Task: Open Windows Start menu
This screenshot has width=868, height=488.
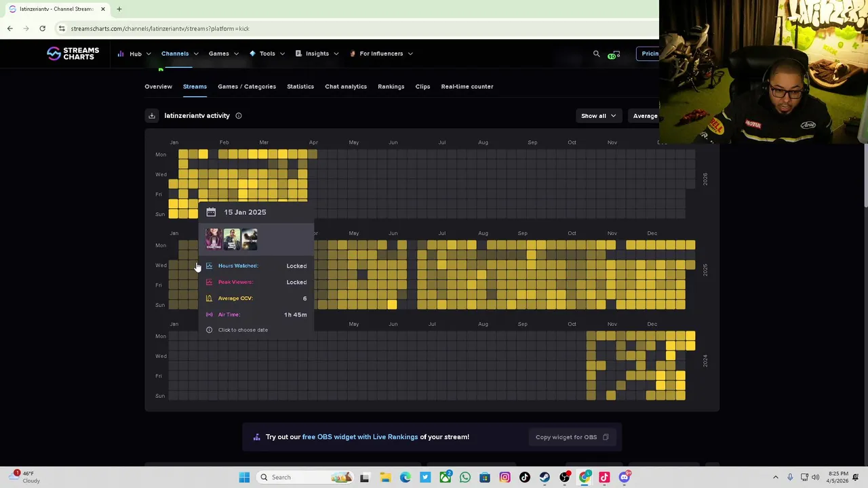Action: [244, 477]
